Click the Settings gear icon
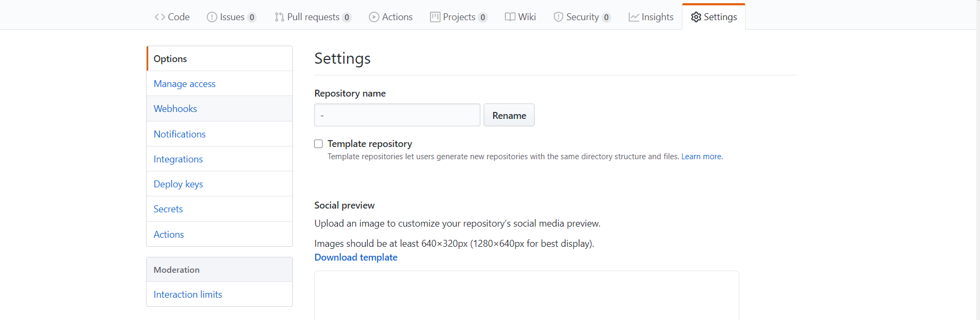 696,17
